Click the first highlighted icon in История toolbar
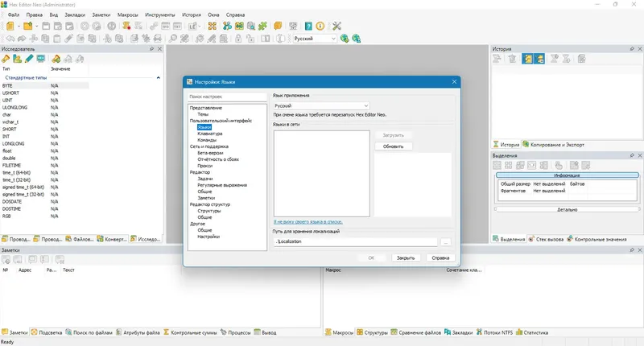 (x=528, y=59)
